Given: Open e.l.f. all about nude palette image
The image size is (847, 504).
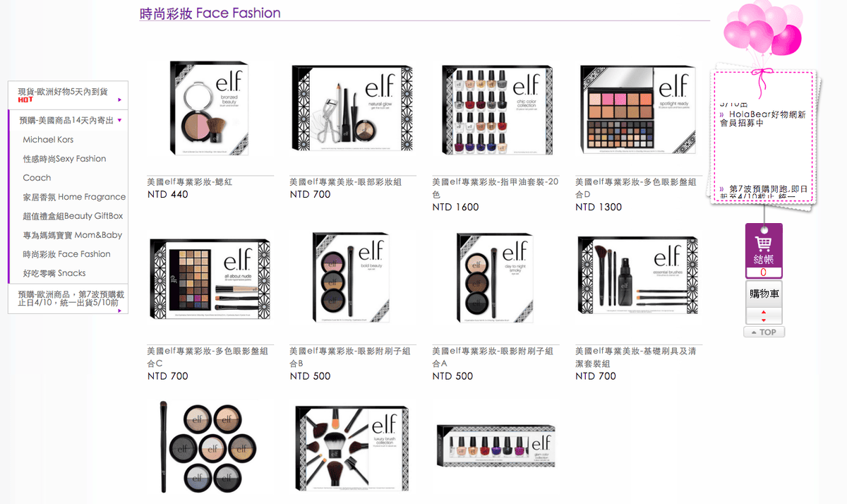Looking at the screenshot, I should pos(210,277).
